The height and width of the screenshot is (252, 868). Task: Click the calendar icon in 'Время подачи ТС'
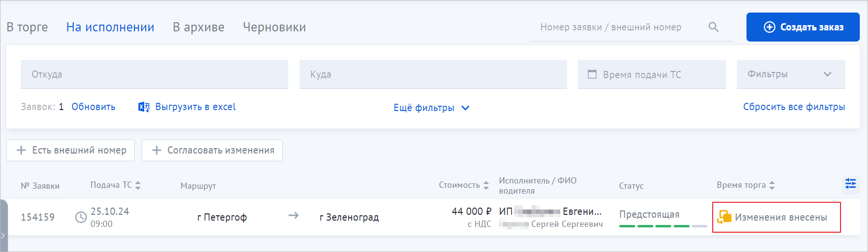click(592, 74)
